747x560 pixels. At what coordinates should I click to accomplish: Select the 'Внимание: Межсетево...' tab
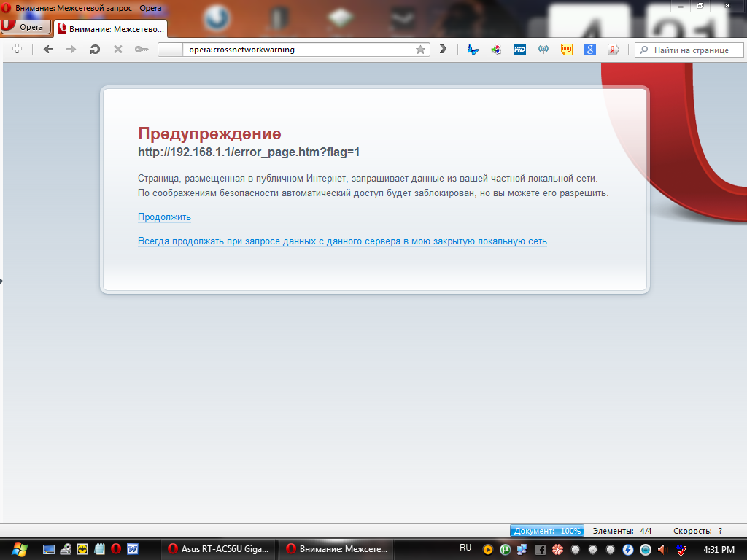[111, 29]
